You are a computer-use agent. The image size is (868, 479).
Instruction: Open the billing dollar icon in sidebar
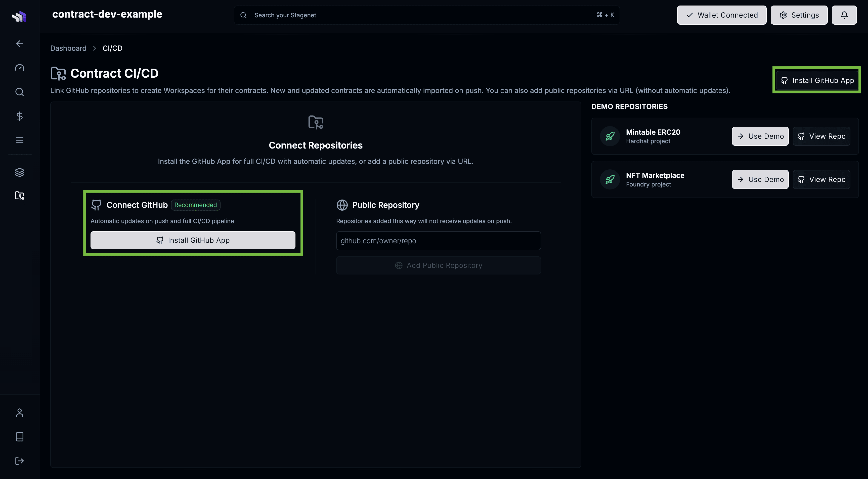20,116
